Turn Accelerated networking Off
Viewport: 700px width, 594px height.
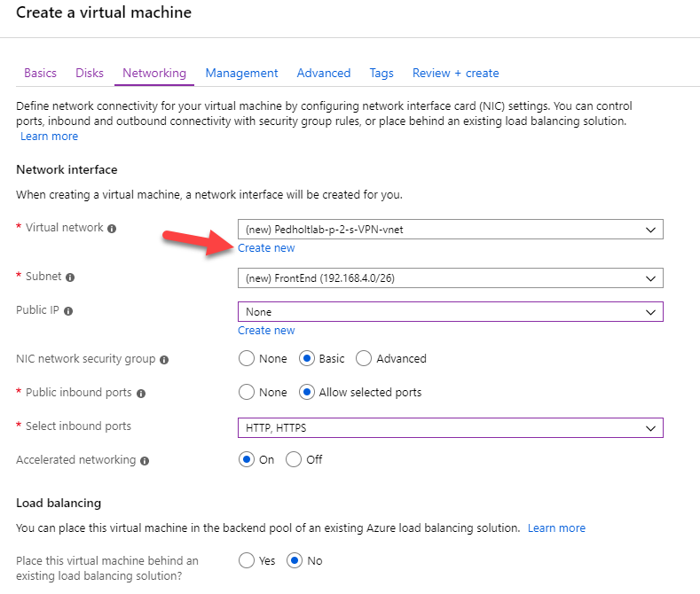[294, 459]
